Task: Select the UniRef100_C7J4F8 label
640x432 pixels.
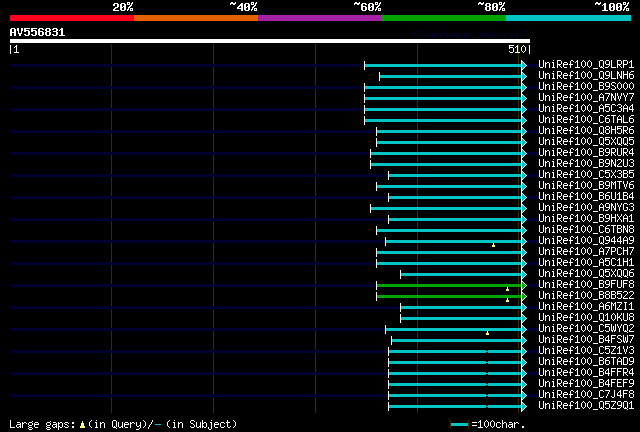Action: 586,395
